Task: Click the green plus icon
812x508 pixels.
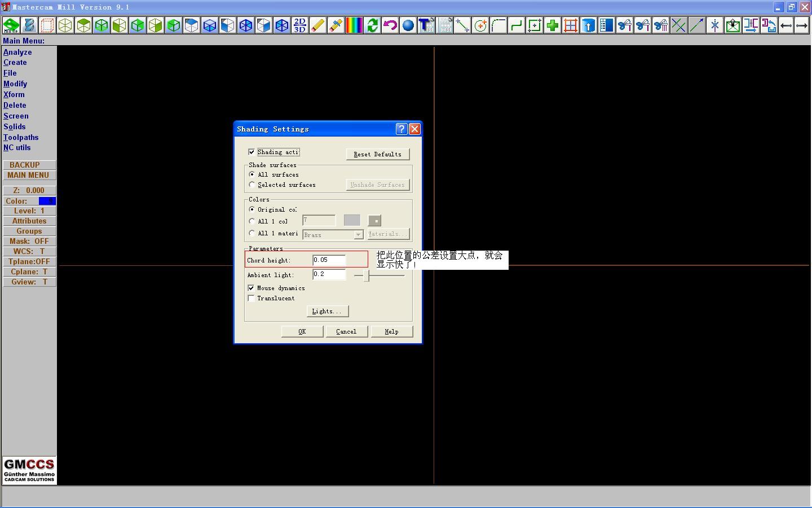Action: click(x=553, y=25)
